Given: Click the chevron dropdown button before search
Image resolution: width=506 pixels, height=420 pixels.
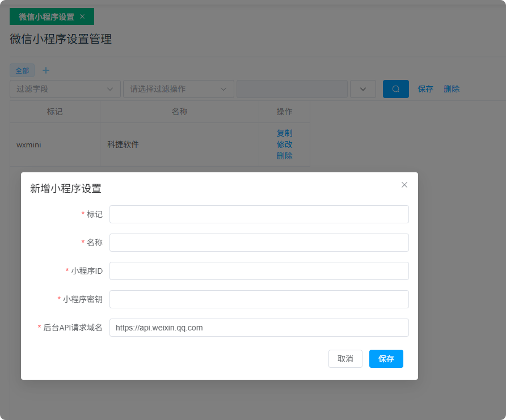Looking at the screenshot, I should coord(363,89).
